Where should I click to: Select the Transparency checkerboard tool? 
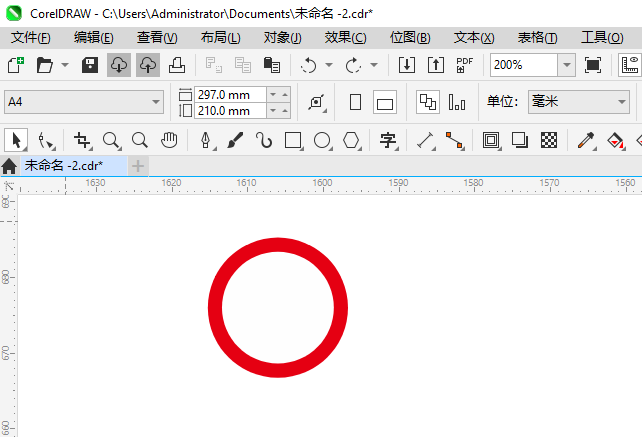(549, 140)
